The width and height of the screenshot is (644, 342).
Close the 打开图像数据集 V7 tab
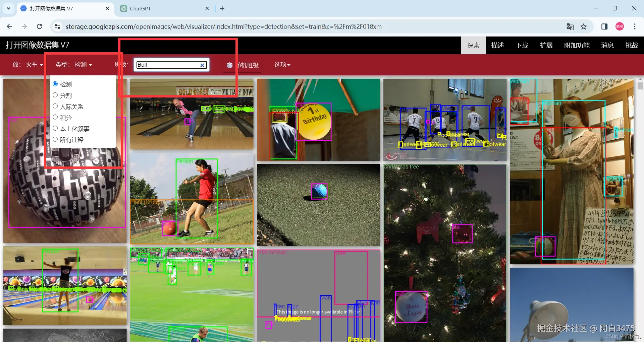point(107,8)
